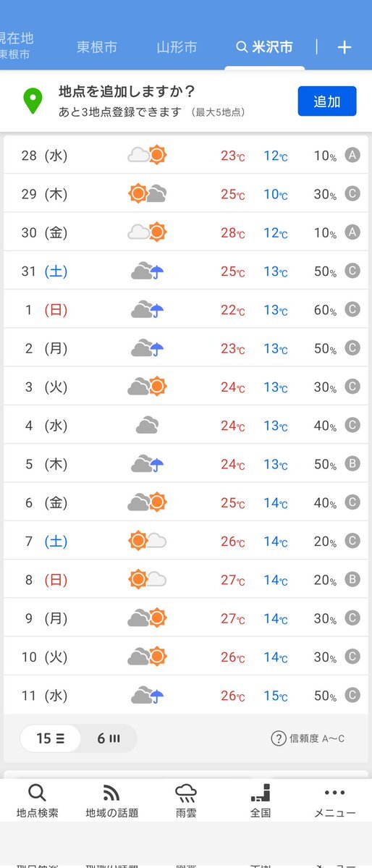Select the 東根市 tab
The image size is (372, 868).
click(x=97, y=47)
